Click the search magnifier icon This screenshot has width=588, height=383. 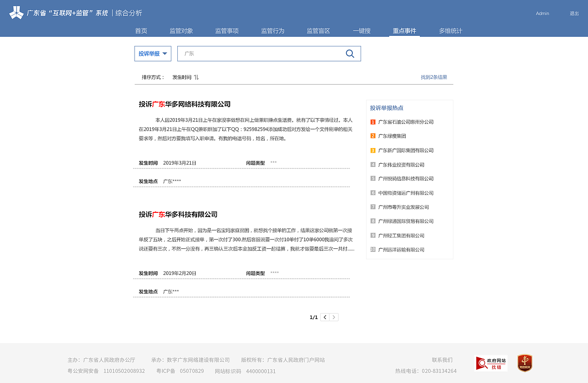tap(350, 53)
